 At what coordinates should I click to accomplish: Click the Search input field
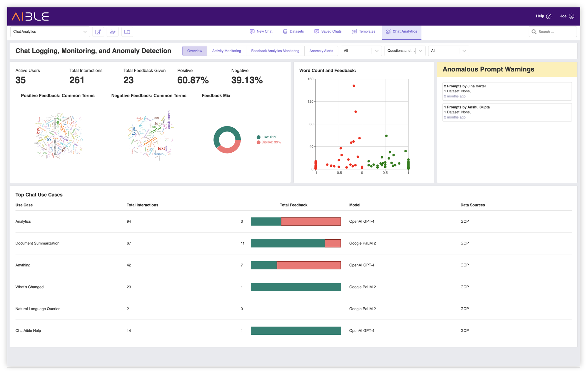553,31
